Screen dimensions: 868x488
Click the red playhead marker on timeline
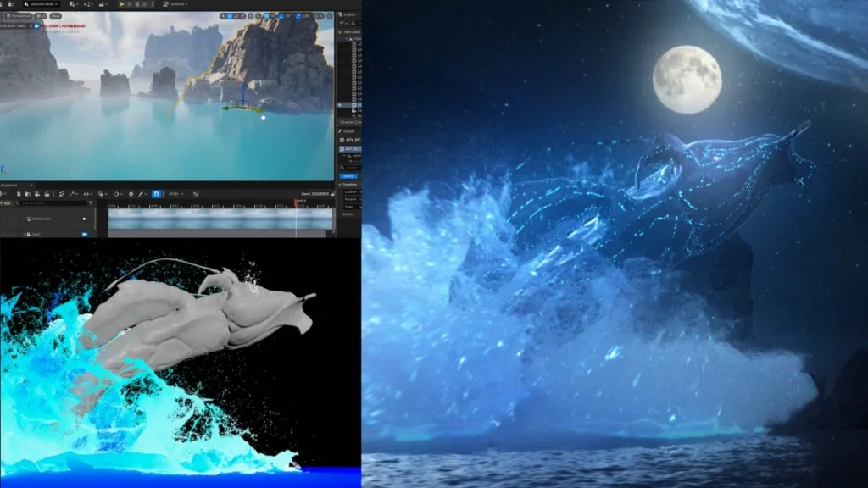click(x=296, y=202)
